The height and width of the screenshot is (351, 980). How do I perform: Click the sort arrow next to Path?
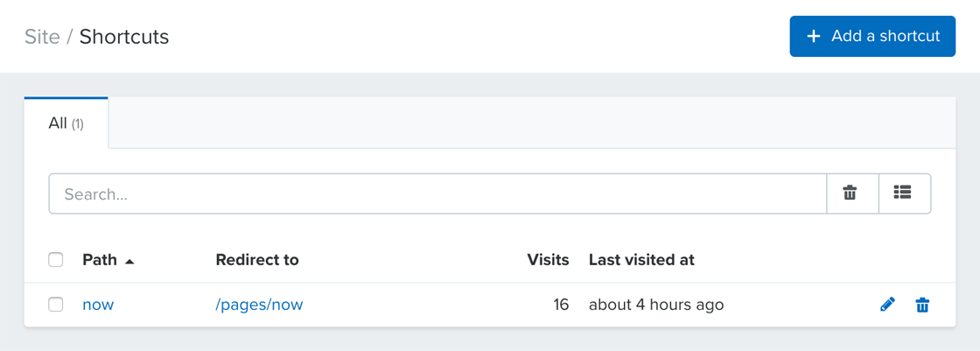[130, 261]
